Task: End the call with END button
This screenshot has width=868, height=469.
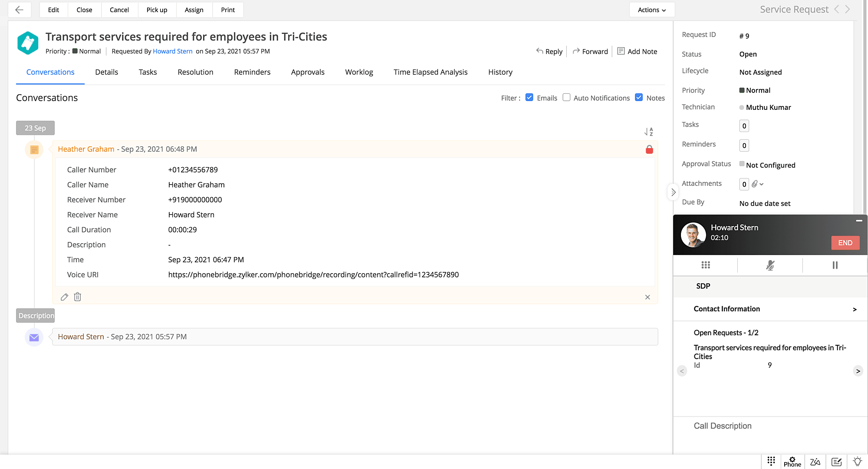Action: pyautogui.click(x=845, y=243)
